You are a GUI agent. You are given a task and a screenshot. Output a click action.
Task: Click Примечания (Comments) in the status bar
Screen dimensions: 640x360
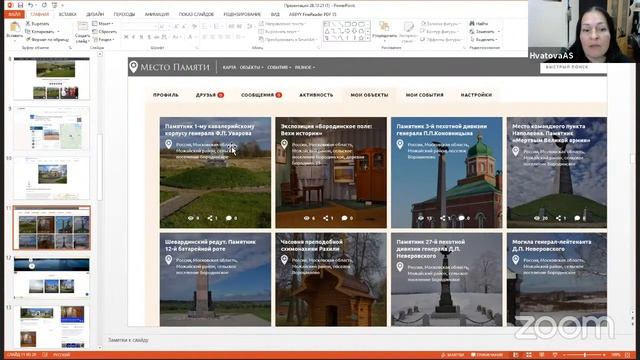(487, 355)
